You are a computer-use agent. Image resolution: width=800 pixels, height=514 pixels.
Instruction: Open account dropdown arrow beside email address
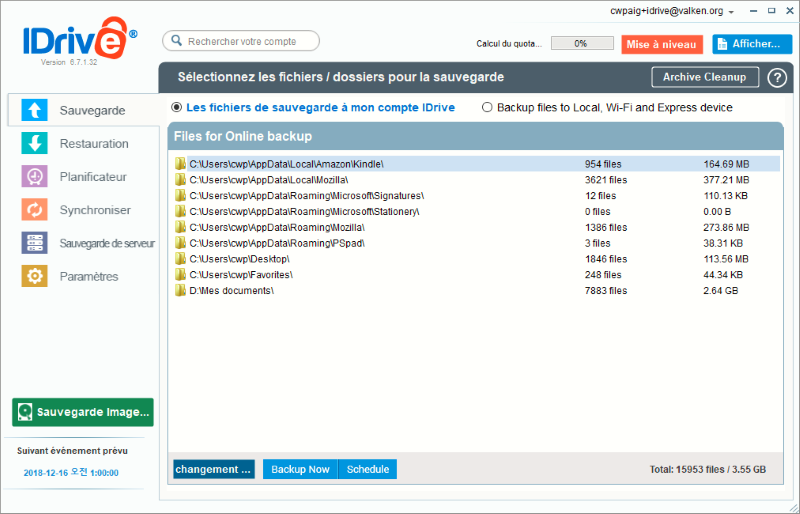tap(731, 12)
